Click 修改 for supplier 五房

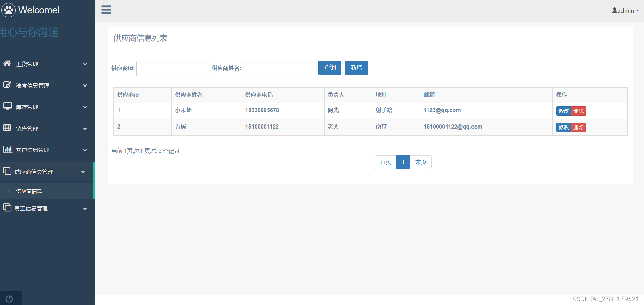point(564,127)
